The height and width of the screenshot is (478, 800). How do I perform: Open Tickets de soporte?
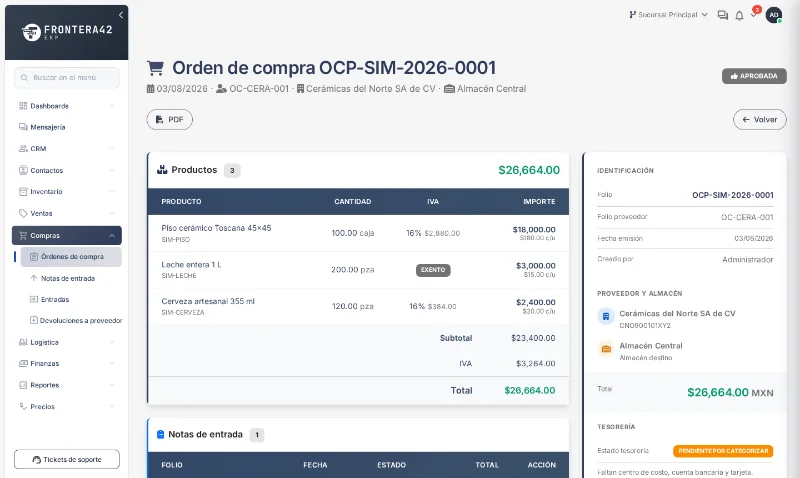(67, 459)
